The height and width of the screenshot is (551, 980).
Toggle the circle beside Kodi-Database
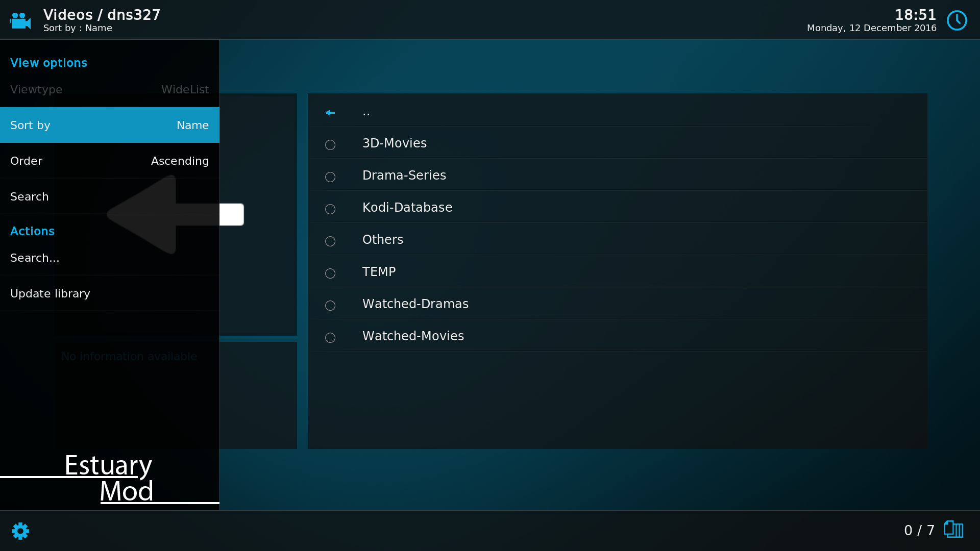[x=330, y=209]
